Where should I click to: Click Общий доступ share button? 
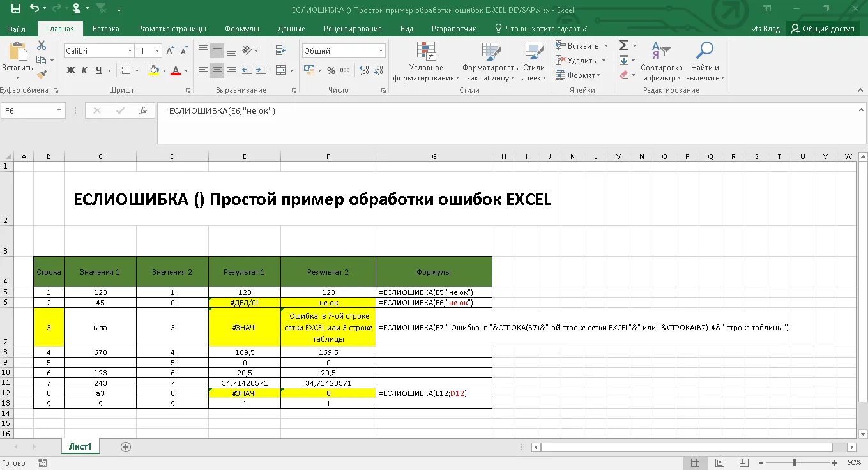[823, 29]
